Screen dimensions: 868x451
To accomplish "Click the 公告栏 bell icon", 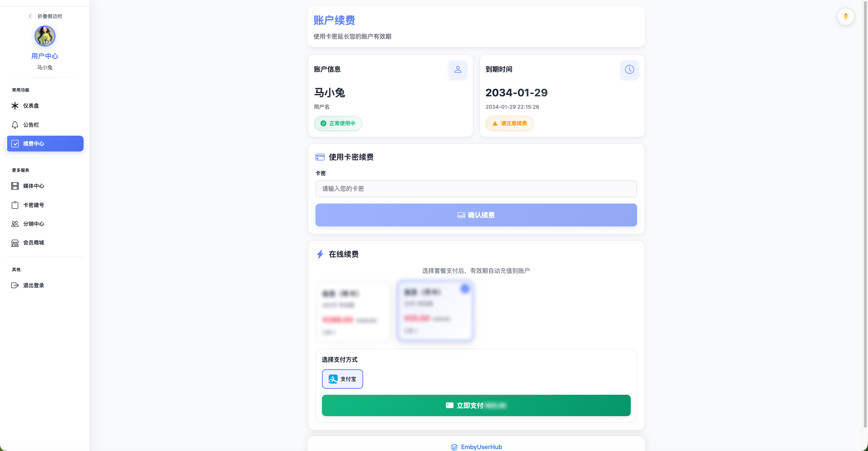I will tap(15, 125).
